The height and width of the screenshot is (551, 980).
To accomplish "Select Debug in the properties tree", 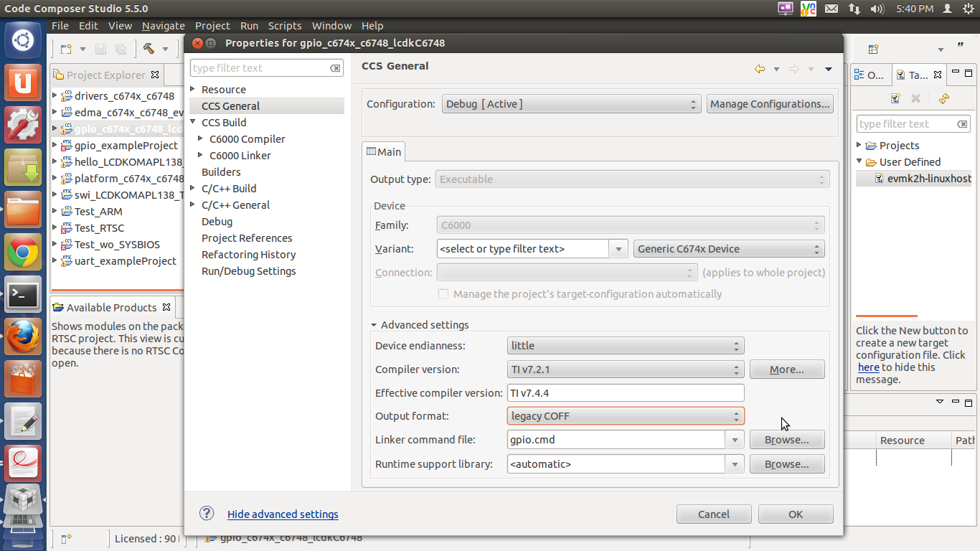I will click(217, 222).
